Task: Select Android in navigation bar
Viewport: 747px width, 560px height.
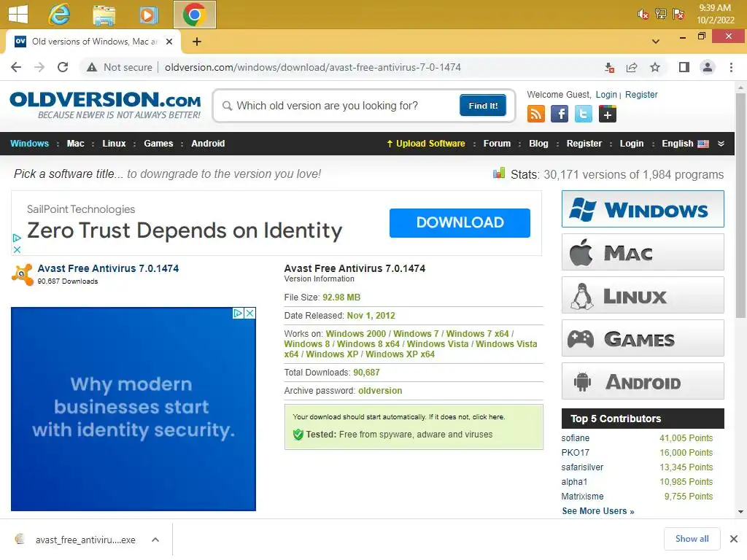Action: [x=208, y=144]
